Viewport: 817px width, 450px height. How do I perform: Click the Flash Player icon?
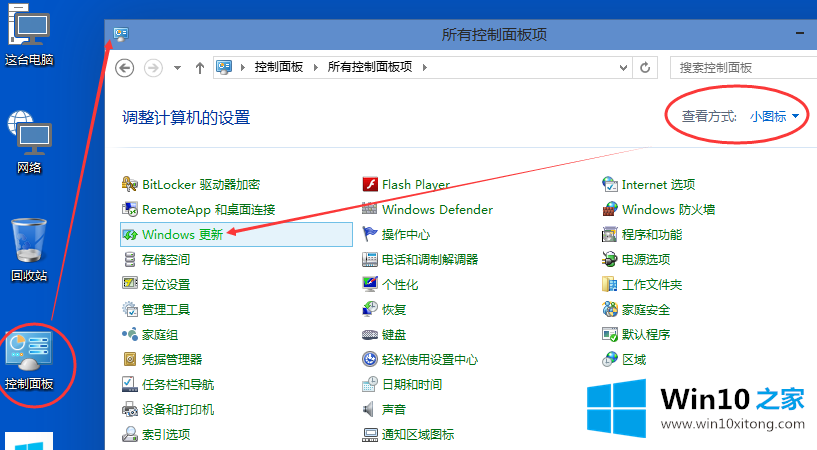coord(370,184)
